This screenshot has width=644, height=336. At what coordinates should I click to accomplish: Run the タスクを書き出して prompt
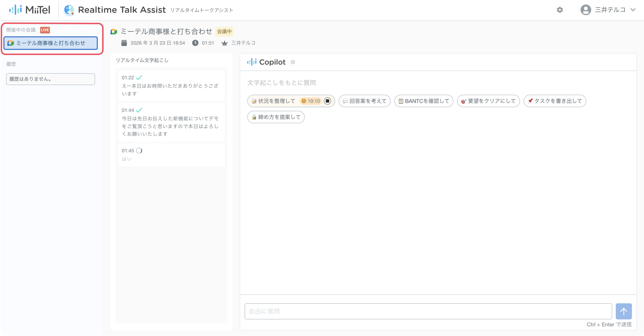(x=555, y=101)
